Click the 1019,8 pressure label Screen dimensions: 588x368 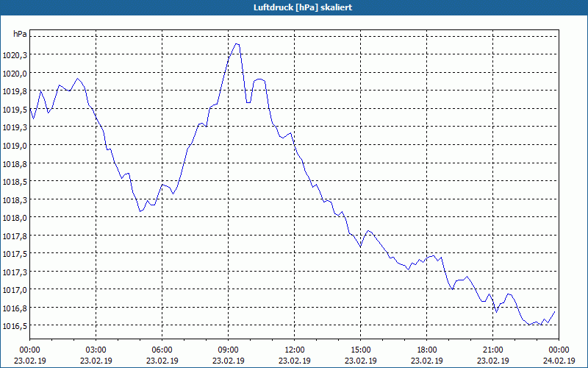[15, 91]
